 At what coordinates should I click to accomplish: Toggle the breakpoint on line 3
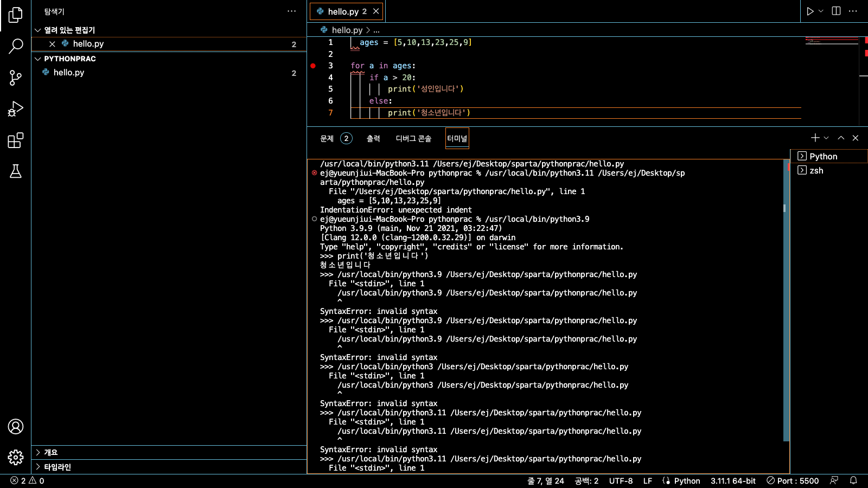(x=313, y=66)
